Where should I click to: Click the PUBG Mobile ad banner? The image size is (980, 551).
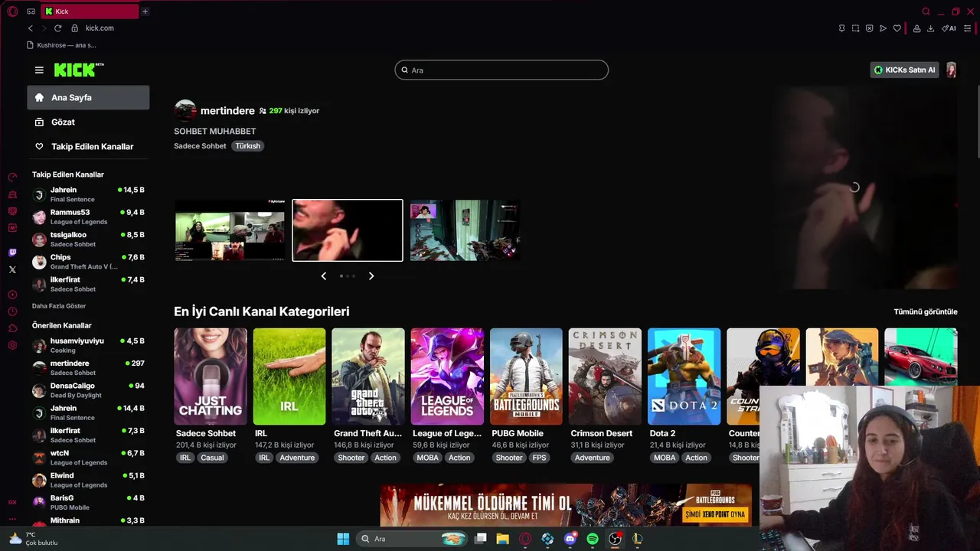coord(566,505)
